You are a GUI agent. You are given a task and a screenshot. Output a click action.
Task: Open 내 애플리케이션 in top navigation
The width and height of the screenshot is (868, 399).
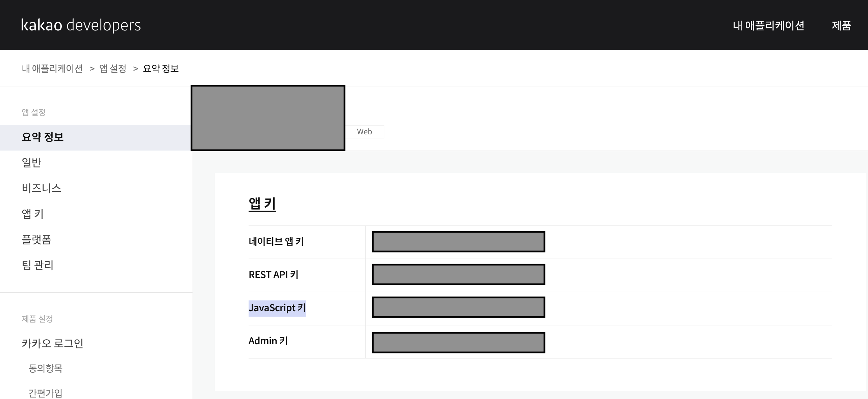tap(768, 25)
